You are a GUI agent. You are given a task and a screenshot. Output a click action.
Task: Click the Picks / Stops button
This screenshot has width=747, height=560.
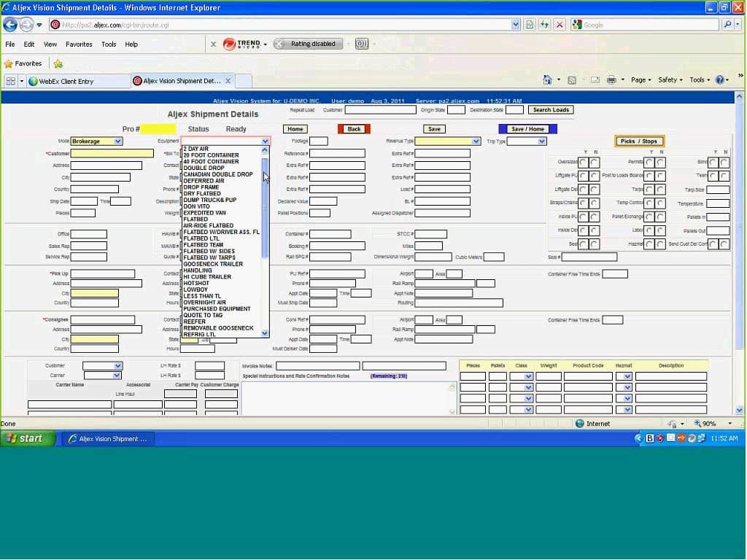coord(639,141)
